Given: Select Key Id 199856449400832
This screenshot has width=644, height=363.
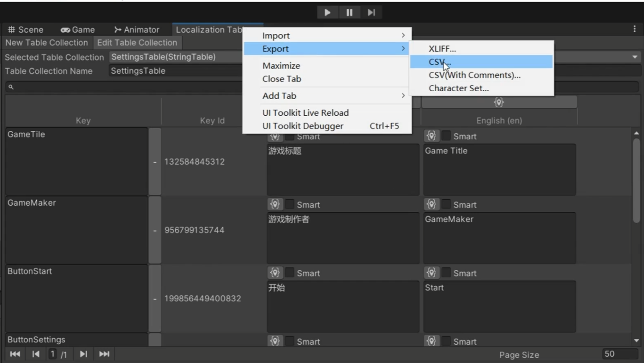Looking at the screenshot, I should [x=203, y=299].
